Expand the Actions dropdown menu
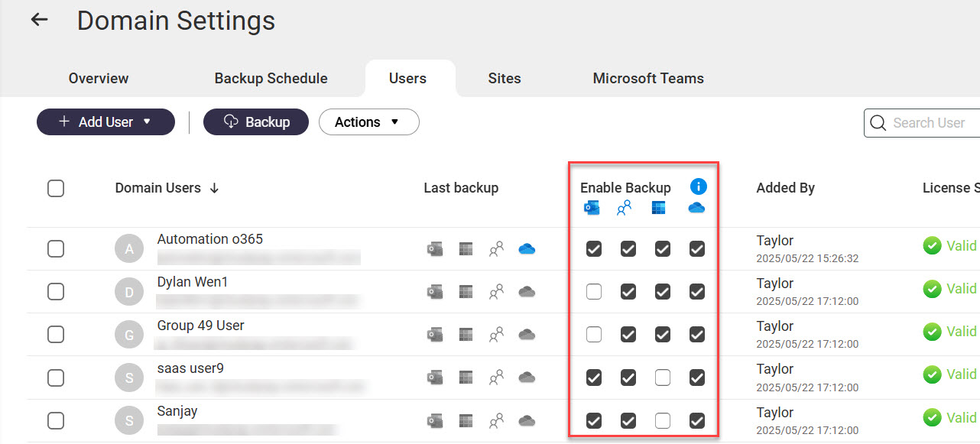The width and height of the screenshot is (980, 444). click(x=368, y=122)
